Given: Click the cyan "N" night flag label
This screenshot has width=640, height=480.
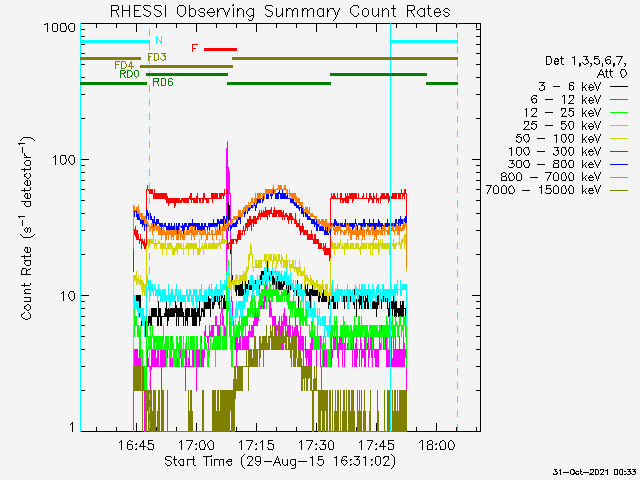Looking at the screenshot, I should tap(159, 40).
